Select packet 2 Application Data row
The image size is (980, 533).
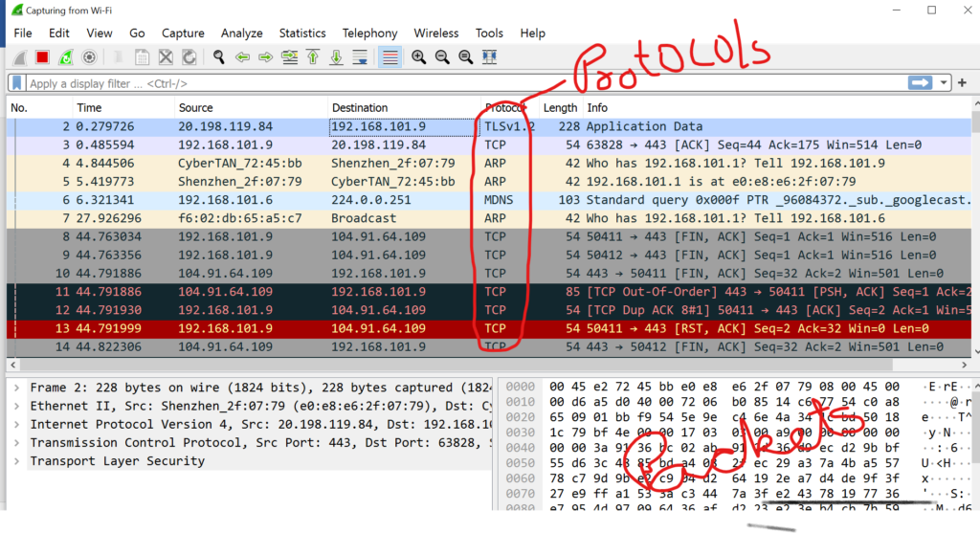[489, 127]
